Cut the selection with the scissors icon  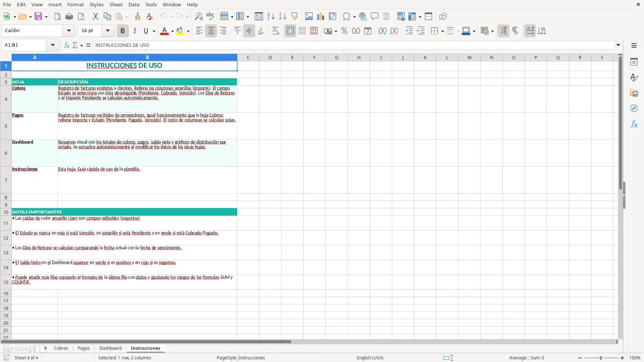tap(96, 17)
